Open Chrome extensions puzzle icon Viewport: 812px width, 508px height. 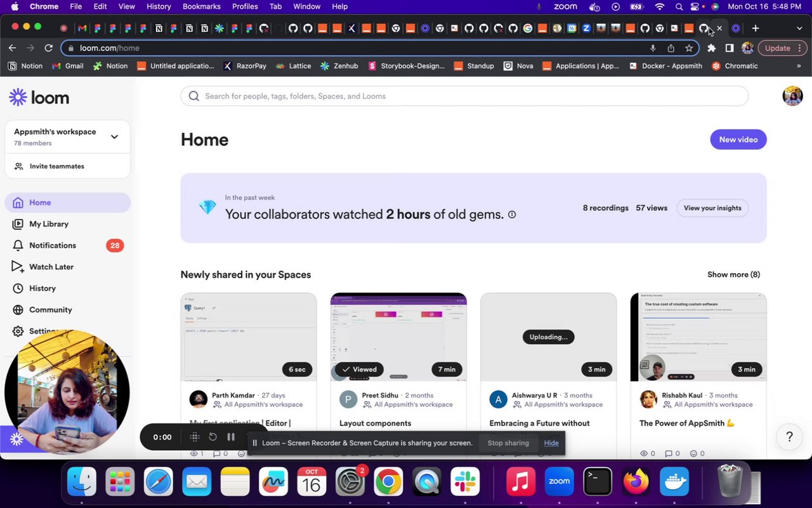click(x=711, y=48)
